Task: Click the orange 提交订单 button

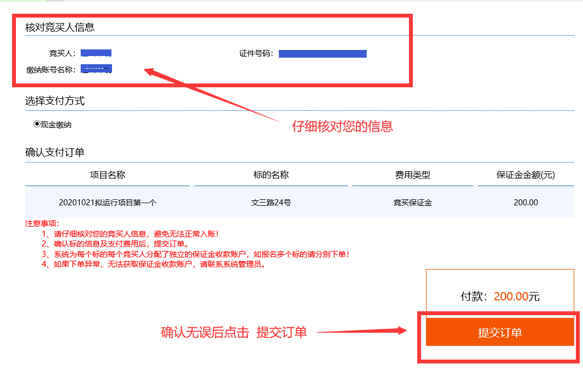Action: [x=500, y=332]
